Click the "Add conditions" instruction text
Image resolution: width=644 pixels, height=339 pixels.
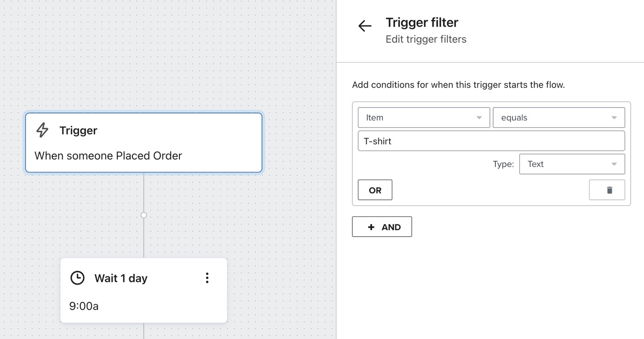(458, 85)
